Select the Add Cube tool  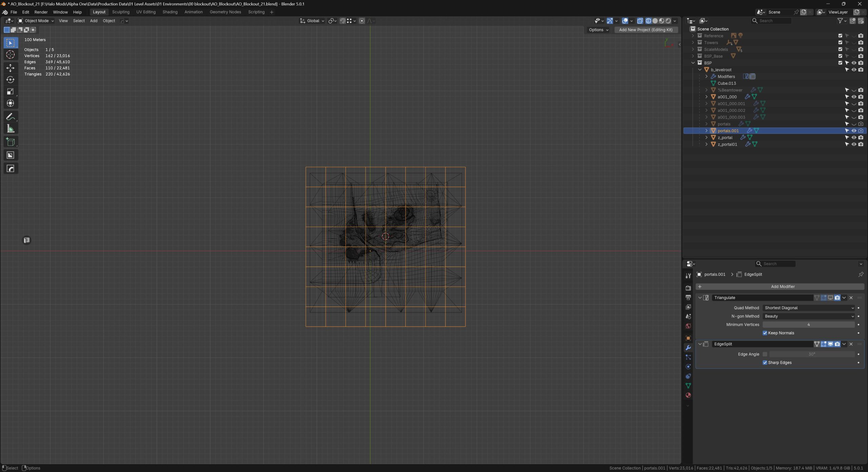coord(10,142)
